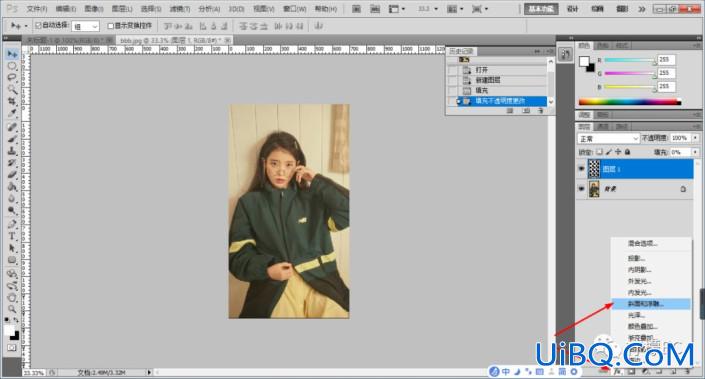
Task: Click new snapshot camera icon in History
Action: click(526, 111)
